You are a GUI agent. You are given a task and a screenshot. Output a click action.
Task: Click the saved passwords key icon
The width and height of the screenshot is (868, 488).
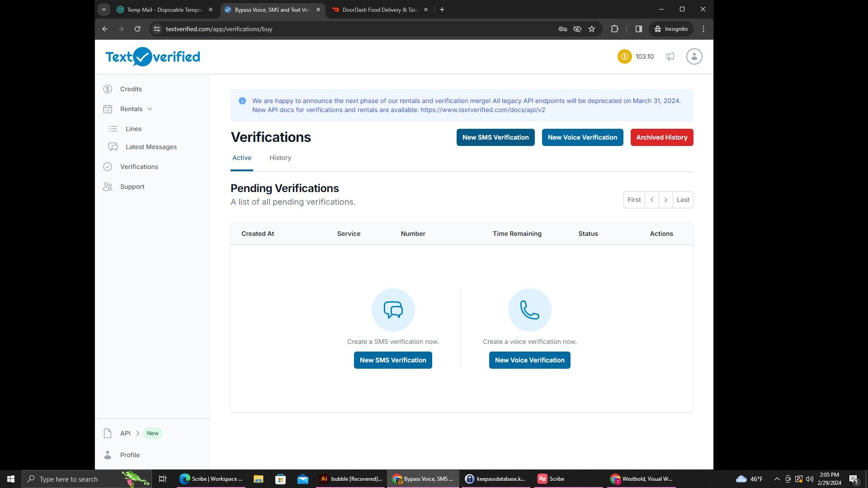tap(563, 29)
